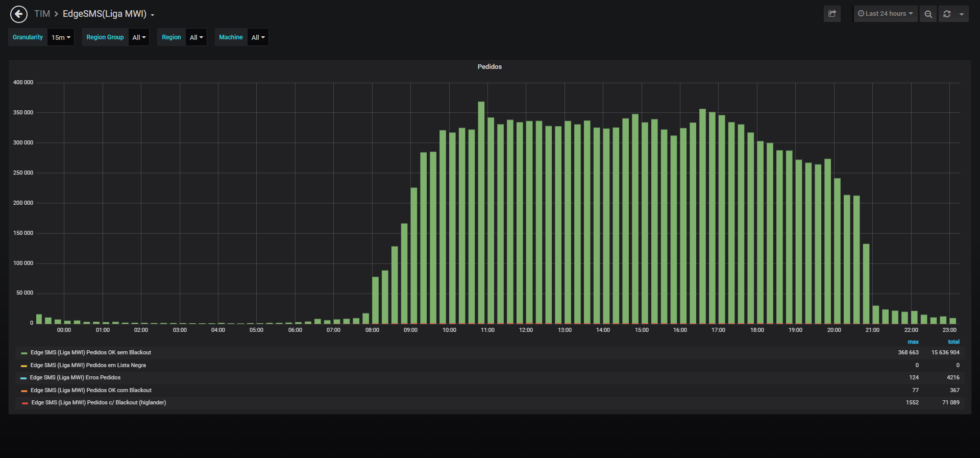Click the TIM folder breadcrumb
Image resolution: width=980 pixels, height=458 pixels.
click(42, 14)
